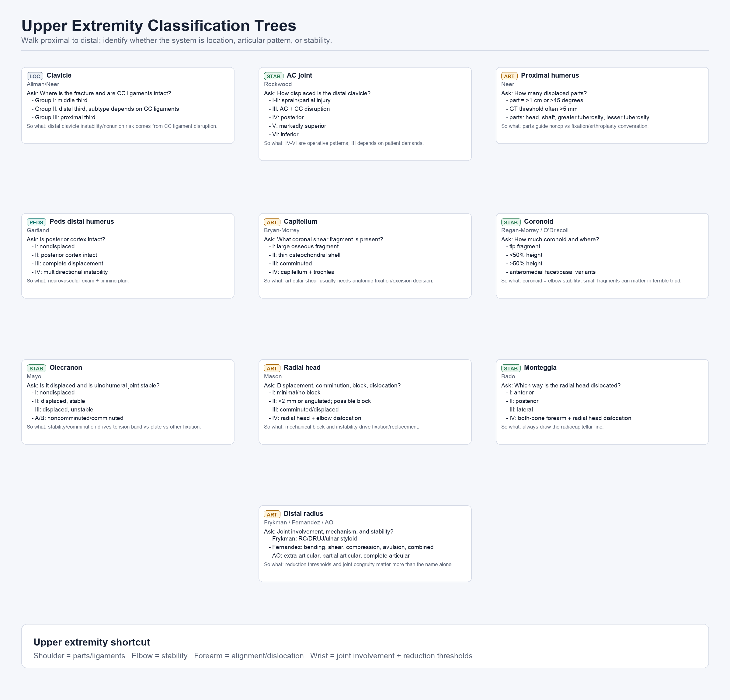
Task: Select the Olecranon card title
Action: point(66,368)
